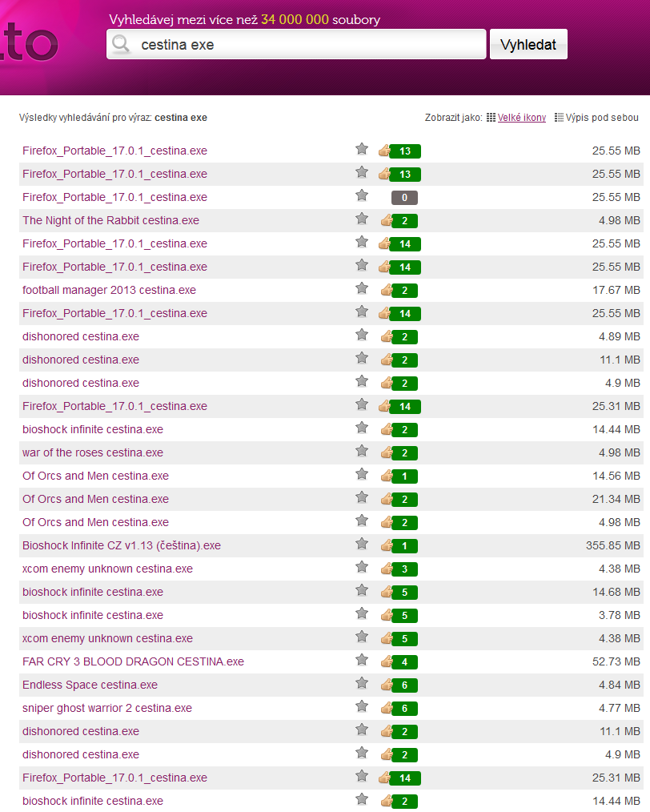Screen dimensions: 650x812
Task: Thumbs-up The Night of the Rabbit cestina.exe
Action: pos(387,220)
